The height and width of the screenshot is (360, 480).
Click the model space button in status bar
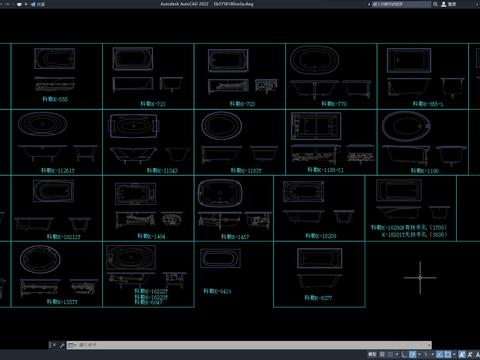372,354
